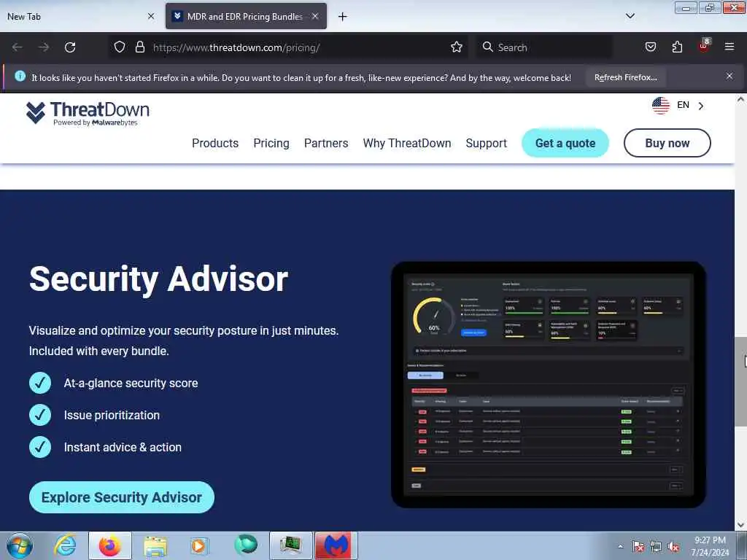Click the scrollbar down arrow
Image resolution: width=747 pixels, height=560 pixels.
(740, 525)
